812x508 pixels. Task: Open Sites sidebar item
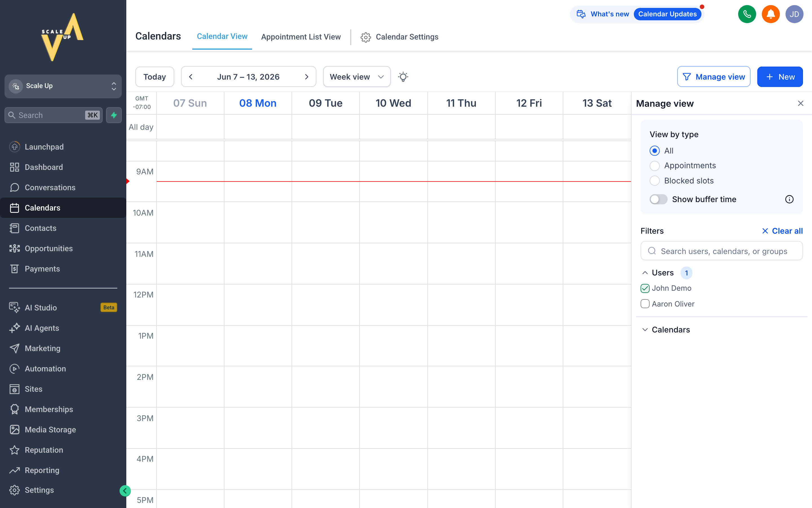63,389
